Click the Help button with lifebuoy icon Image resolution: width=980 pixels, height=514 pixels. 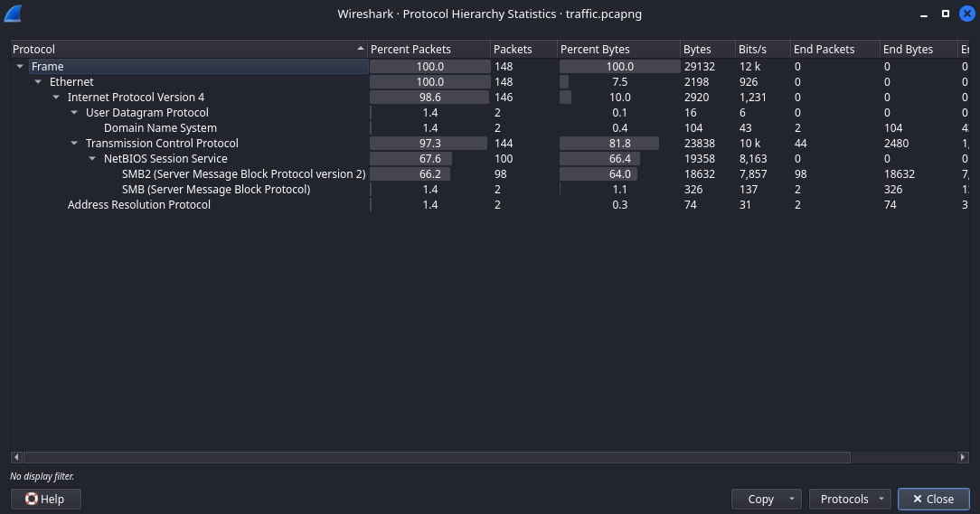(45, 499)
